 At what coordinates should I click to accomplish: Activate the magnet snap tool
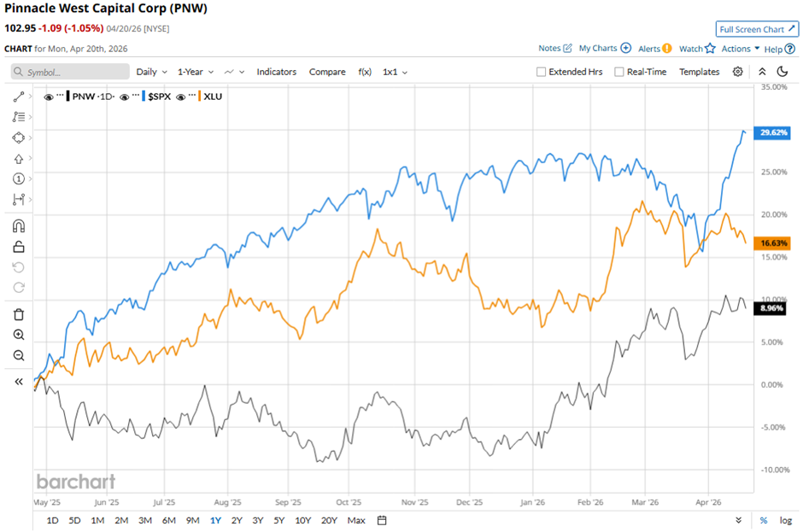(19, 226)
